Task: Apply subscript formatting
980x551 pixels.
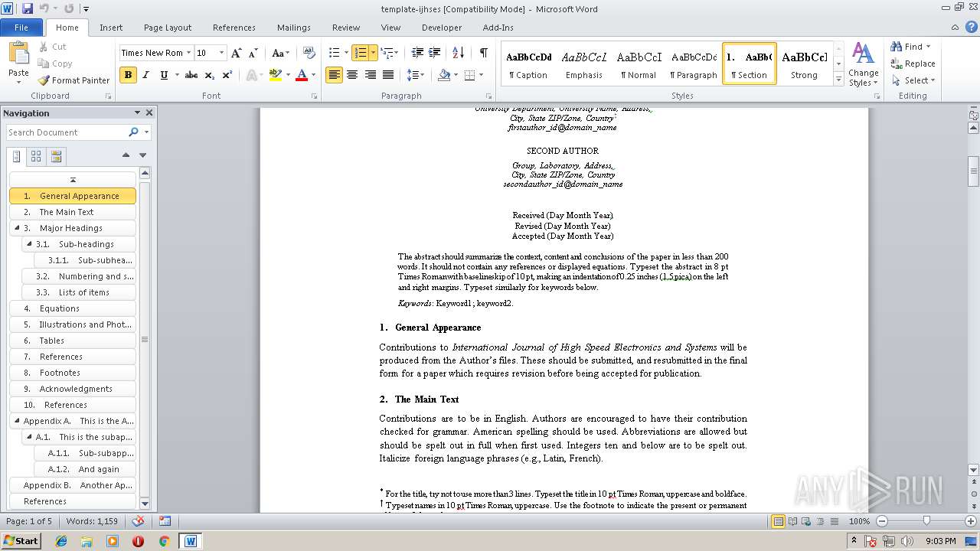Action: click(210, 75)
